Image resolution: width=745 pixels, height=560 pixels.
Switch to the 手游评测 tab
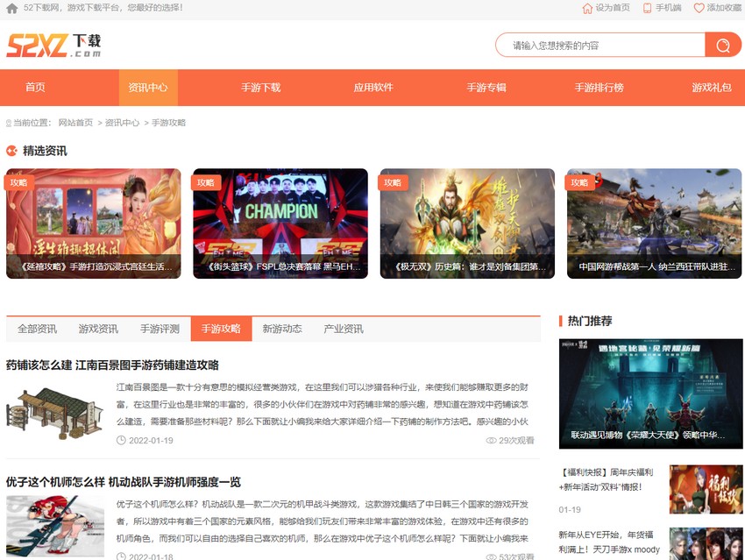click(x=160, y=329)
